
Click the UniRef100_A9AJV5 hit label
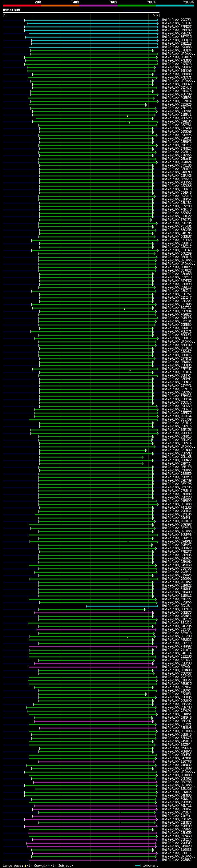pos(177,819)
